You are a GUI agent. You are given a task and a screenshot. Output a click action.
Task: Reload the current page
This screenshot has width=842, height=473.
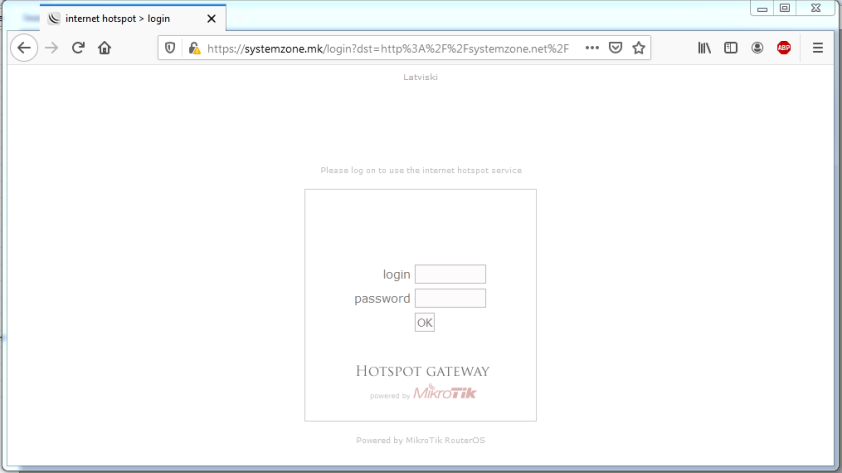[78, 48]
